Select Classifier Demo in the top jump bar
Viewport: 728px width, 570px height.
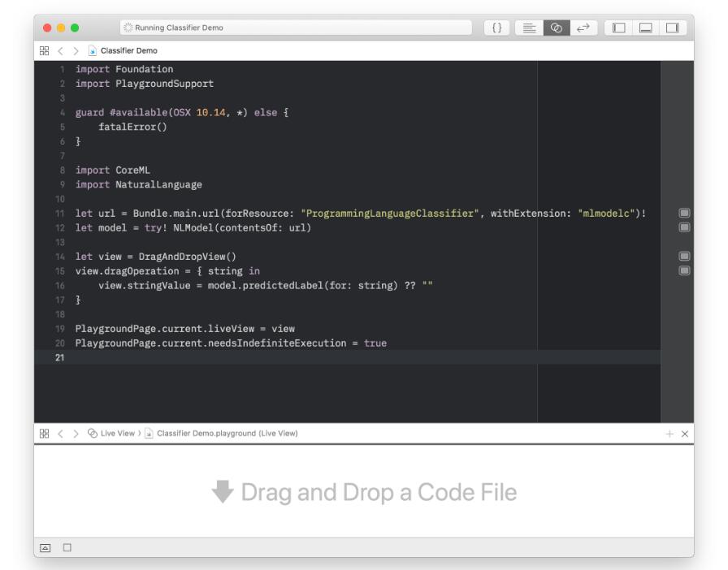[128, 50]
